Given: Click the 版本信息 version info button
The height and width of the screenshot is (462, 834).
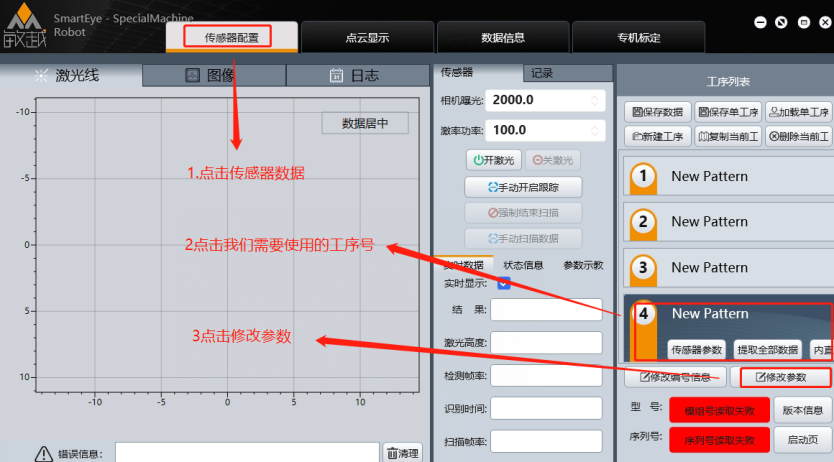Looking at the screenshot, I should [x=802, y=410].
